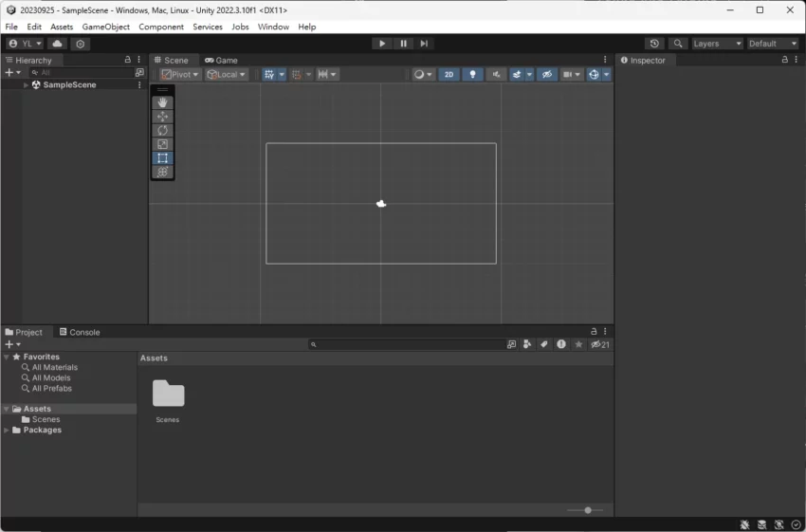Viewport: 806px width, 532px height.
Task: Click the search by import log icon
Action: pyautogui.click(x=561, y=344)
